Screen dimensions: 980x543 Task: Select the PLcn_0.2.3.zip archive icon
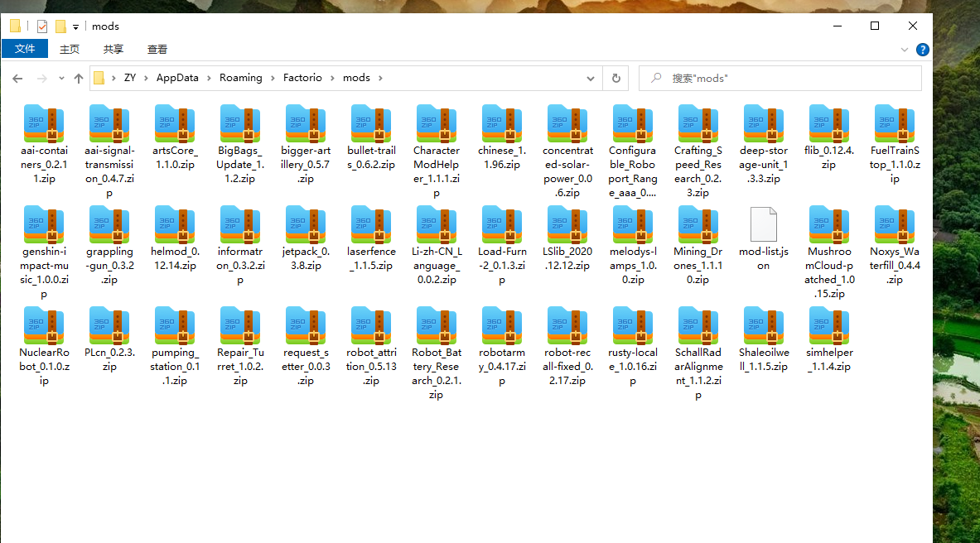[109, 326]
